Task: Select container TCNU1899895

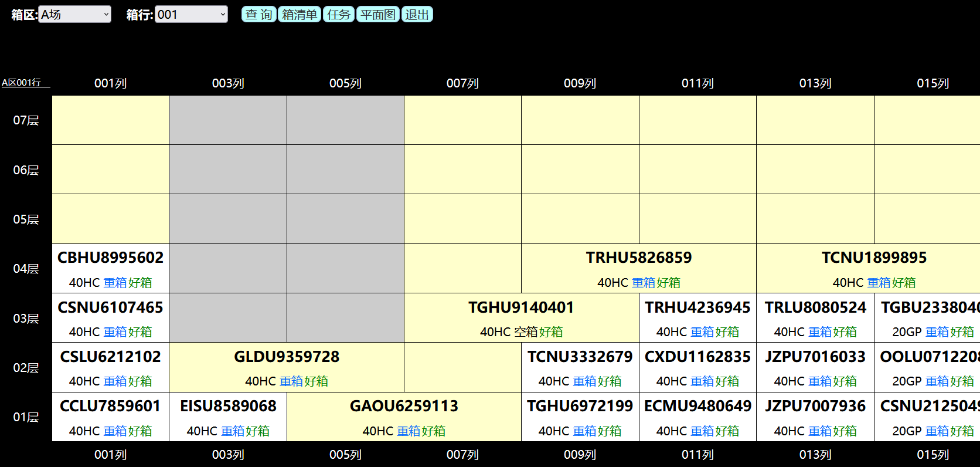Action: [874, 258]
